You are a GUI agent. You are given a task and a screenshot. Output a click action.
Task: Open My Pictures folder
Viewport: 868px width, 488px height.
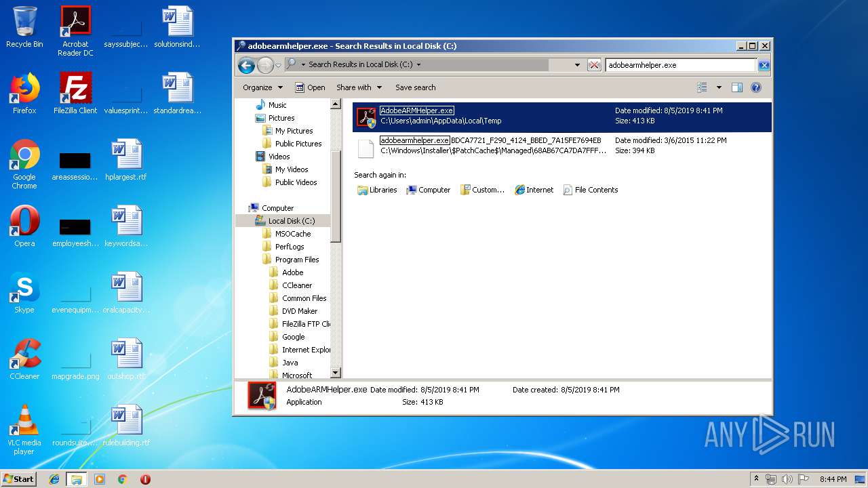tap(288, 131)
